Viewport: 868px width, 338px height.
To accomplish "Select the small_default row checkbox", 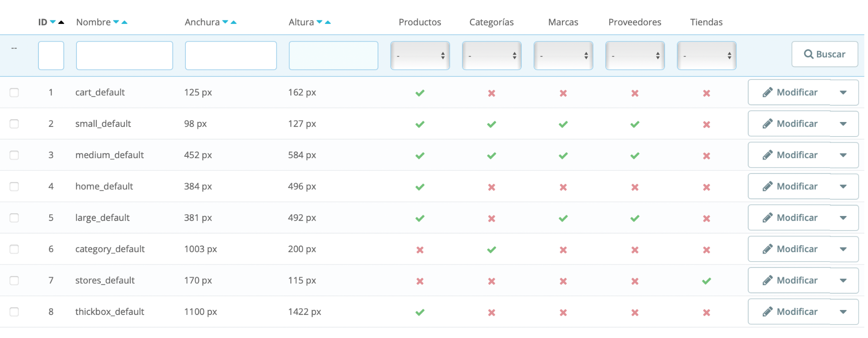I will (x=14, y=124).
